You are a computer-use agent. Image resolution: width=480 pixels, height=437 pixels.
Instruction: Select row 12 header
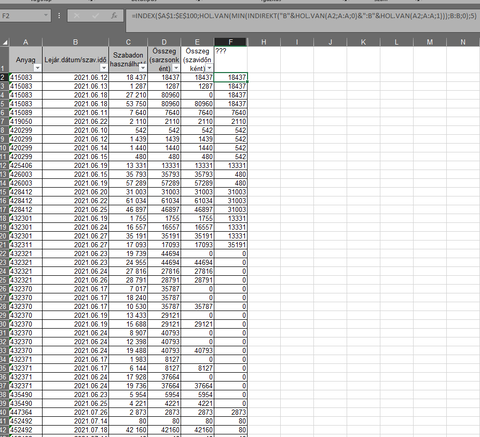coord(4,166)
